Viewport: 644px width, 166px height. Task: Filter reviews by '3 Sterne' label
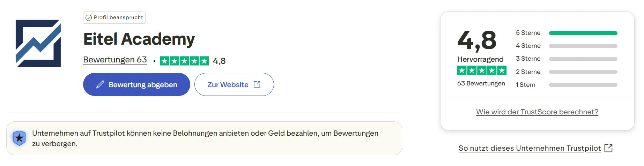528,59
